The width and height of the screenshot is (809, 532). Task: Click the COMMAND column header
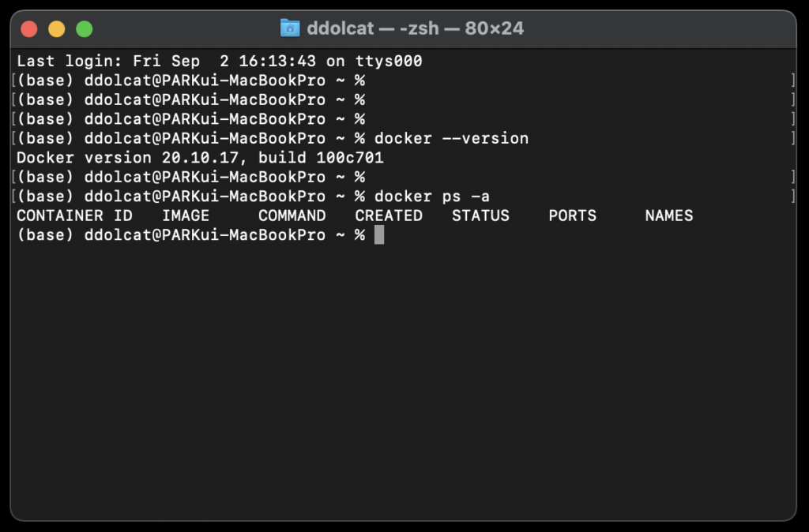pos(292,215)
